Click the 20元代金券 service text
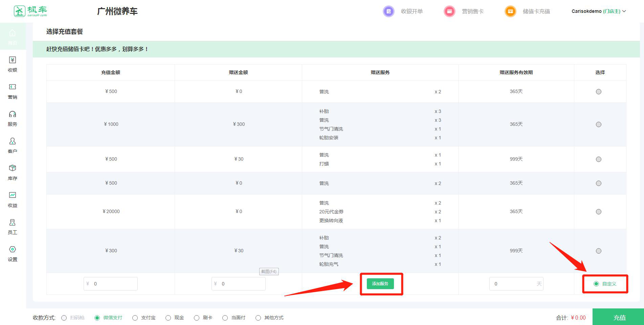Screen dimensions: 644x325 [331, 212]
